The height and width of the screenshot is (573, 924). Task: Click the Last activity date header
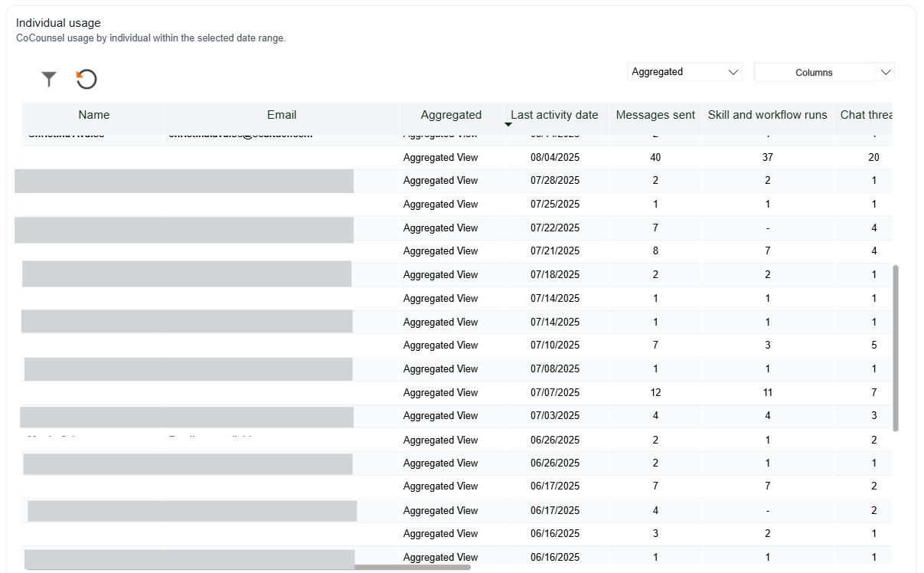[554, 115]
